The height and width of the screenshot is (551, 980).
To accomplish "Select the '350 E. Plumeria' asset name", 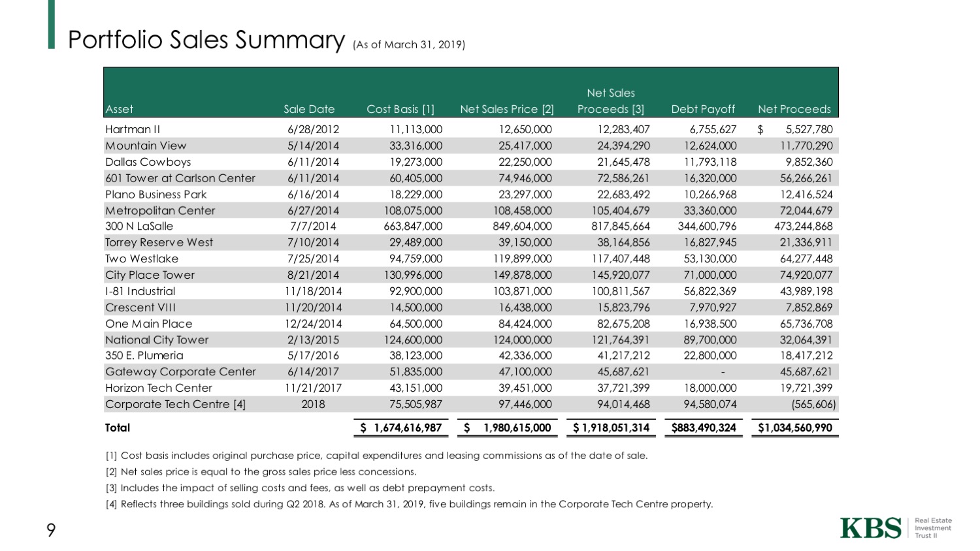I will pyautogui.click(x=144, y=355).
